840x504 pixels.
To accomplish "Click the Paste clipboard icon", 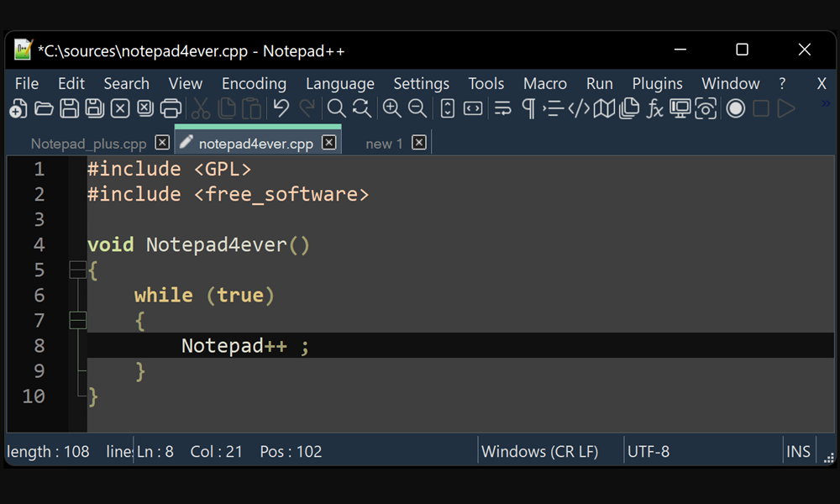I will [252, 108].
